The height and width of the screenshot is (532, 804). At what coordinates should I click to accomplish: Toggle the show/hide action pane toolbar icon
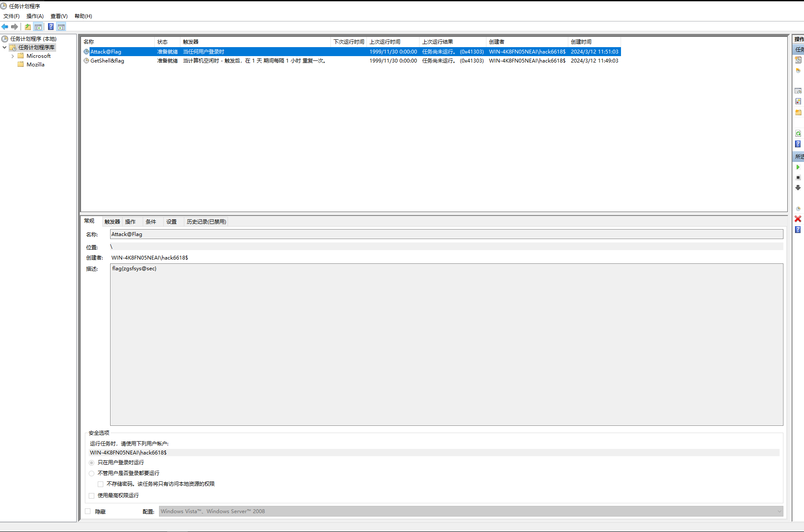(x=61, y=27)
